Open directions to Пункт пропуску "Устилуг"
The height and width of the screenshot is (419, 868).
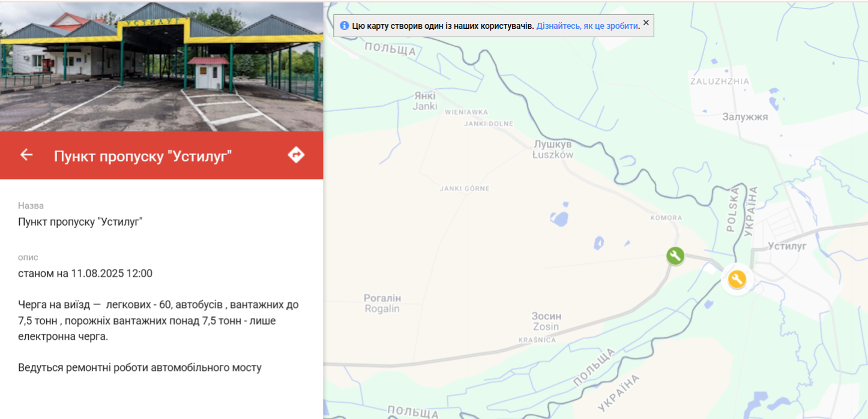[x=296, y=155]
